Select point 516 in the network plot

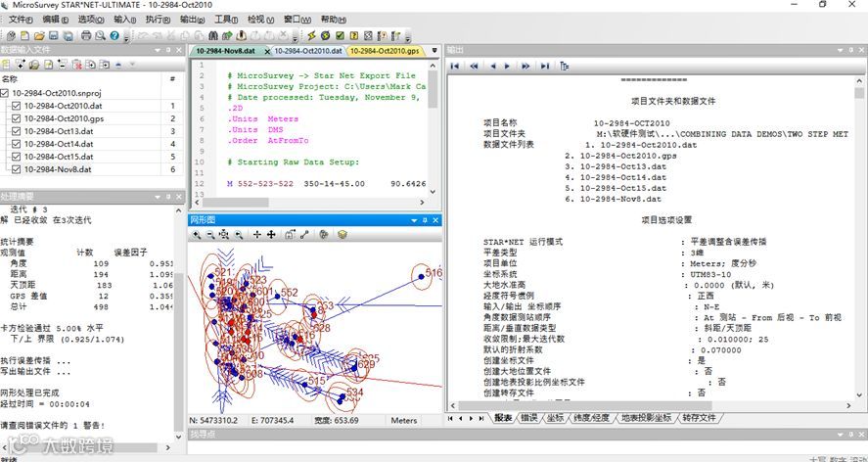pyautogui.click(x=421, y=276)
